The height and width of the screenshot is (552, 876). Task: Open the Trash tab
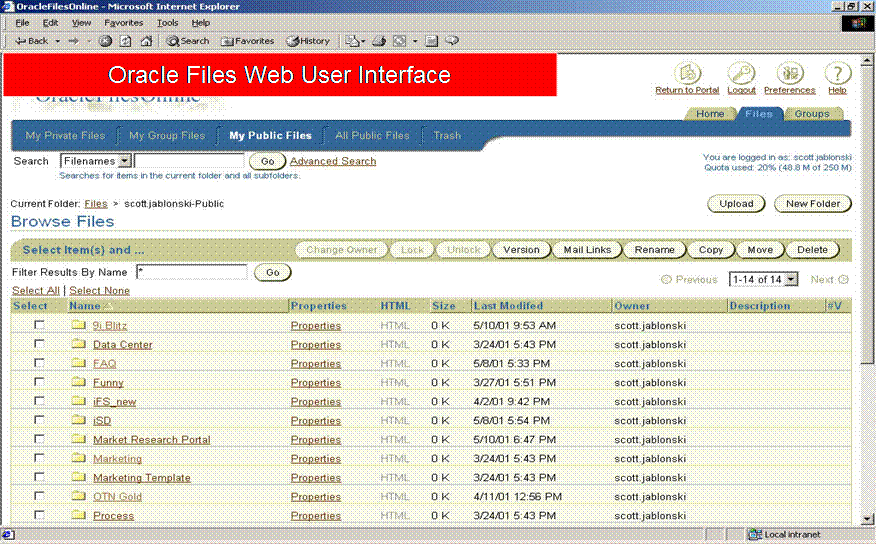447,135
